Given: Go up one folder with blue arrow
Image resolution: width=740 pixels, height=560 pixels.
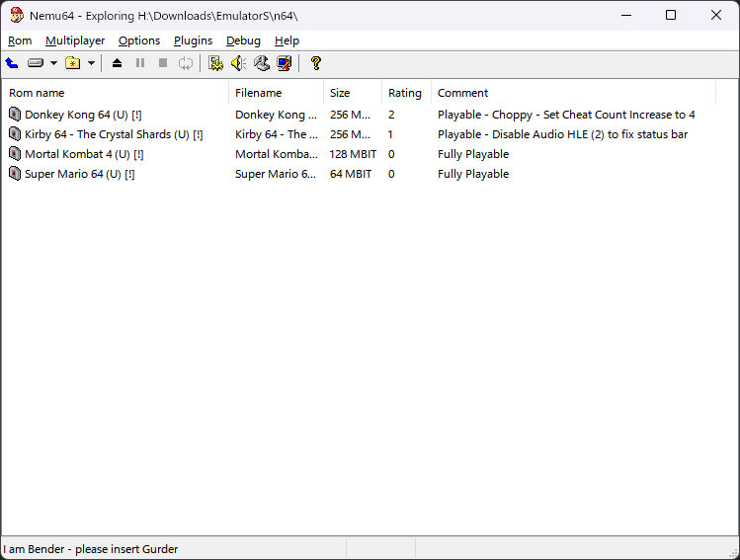Looking at the screenshot, I should [12, 63].
